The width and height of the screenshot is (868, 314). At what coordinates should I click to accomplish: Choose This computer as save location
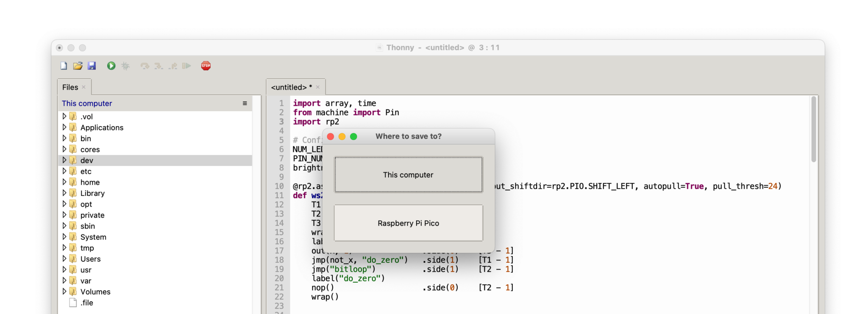(408, 175)
